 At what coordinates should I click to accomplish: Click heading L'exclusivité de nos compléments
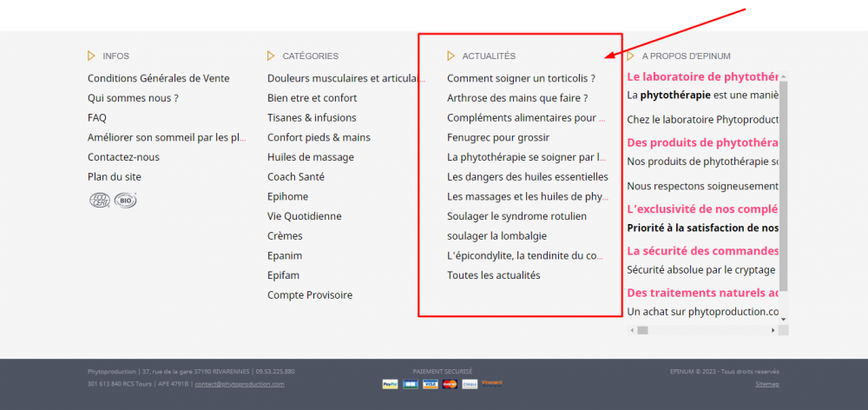pyautogui.click(x=703, y=209)
